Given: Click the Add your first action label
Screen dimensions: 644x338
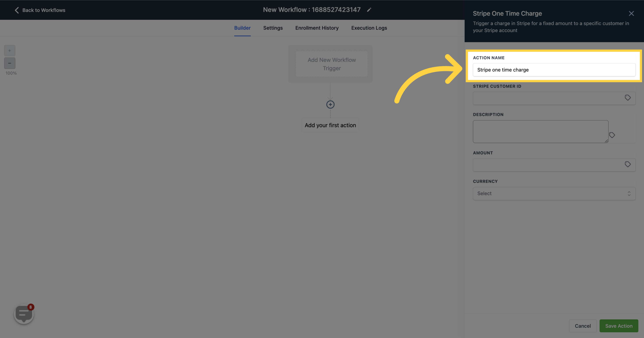Looking at the screenshot, I should [330, 125].
